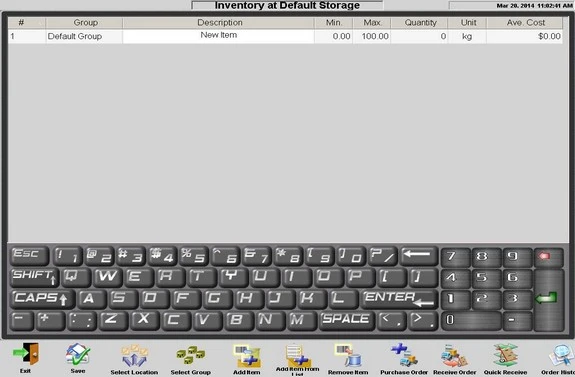575x377 pixels.
Task: Click the Exit door icon
Action: click(26, 354)
